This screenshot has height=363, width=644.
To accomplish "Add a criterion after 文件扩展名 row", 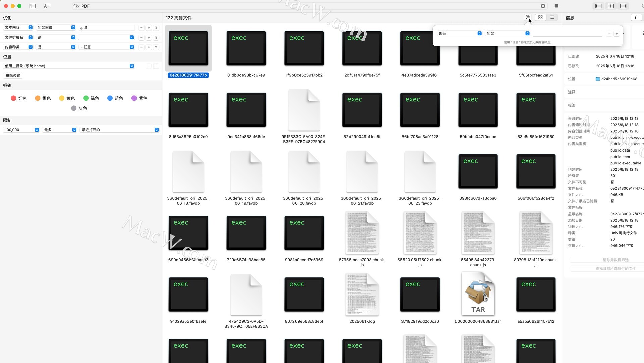I will click(149, 38).
